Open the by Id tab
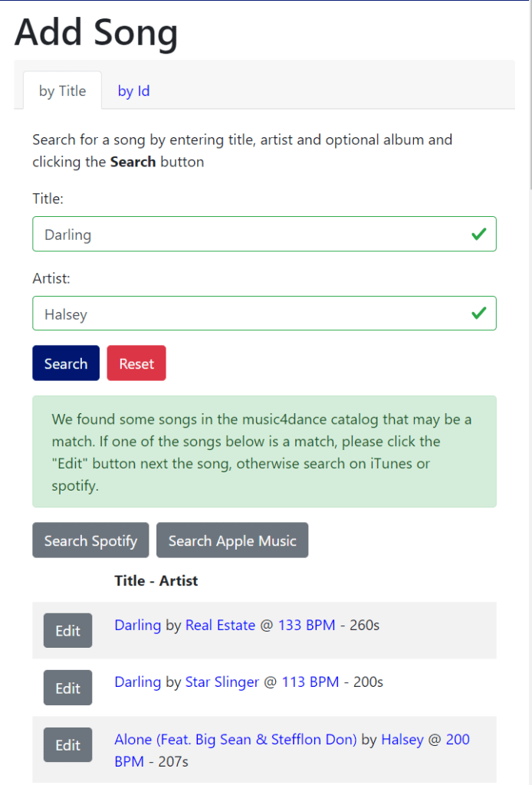 133,91
